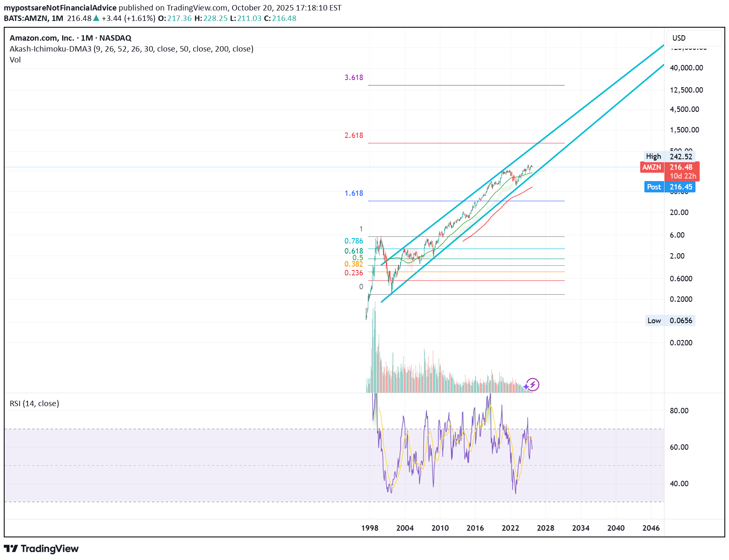
Task: Click the 10d 22h countdown label
Action: 682,176
